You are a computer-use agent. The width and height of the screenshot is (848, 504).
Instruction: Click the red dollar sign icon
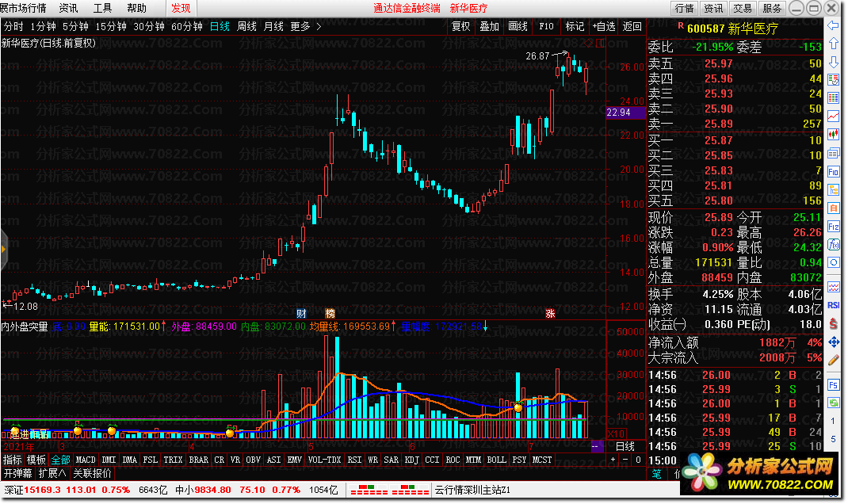point(834,323)
